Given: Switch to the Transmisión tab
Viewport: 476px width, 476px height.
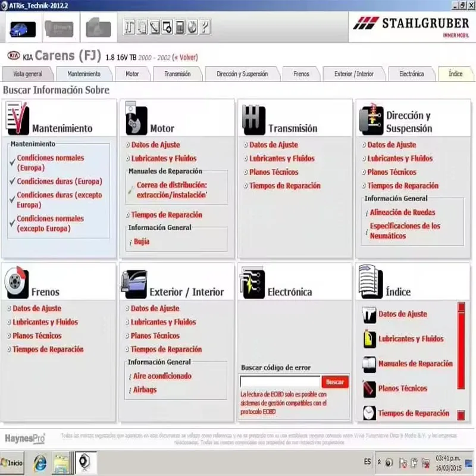Looking at the screenshot, I should click(176, 74).
